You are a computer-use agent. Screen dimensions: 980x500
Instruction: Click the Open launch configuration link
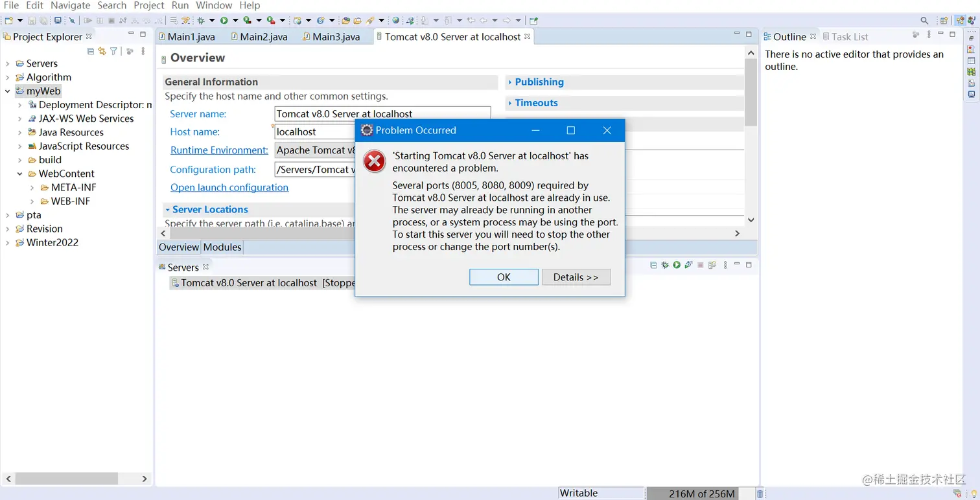[x=229, y=188]
